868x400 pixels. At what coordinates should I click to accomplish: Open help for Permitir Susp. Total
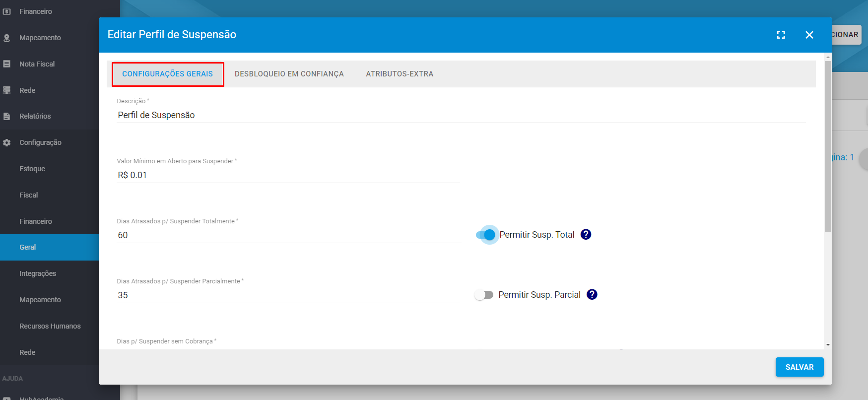coord(586,234)
